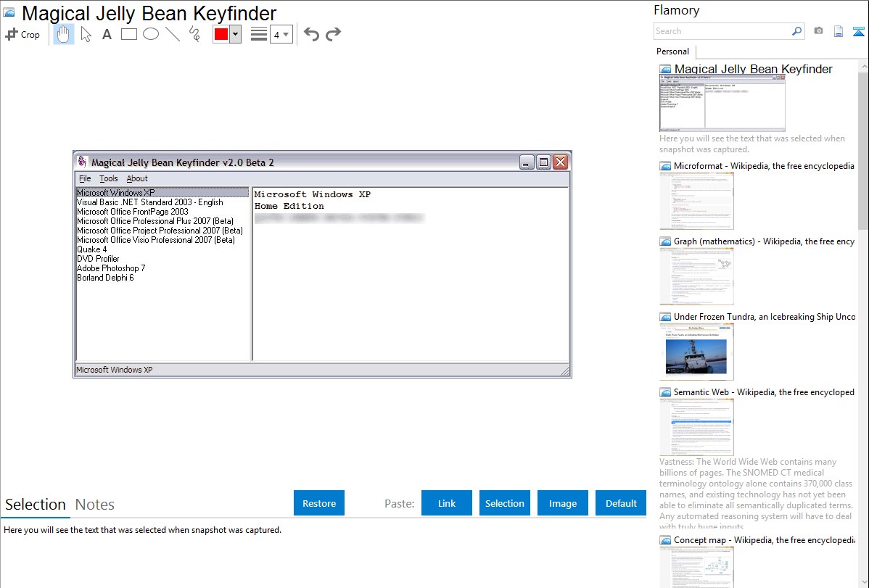Click the red color swatch

(x=221, y=34)
